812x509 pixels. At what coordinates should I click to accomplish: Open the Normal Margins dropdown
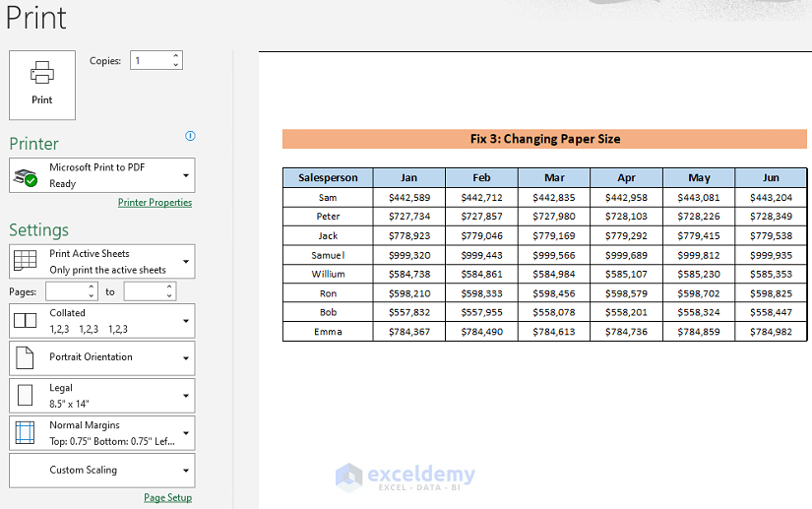coord(102,433)
